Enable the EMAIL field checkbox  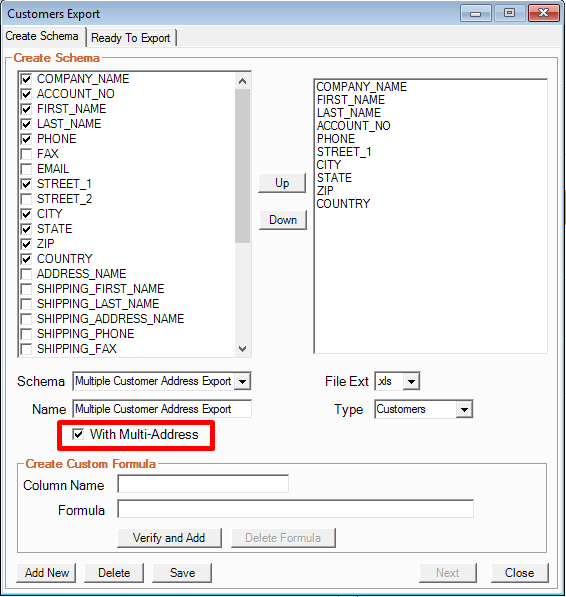click(x=26, y=169)
